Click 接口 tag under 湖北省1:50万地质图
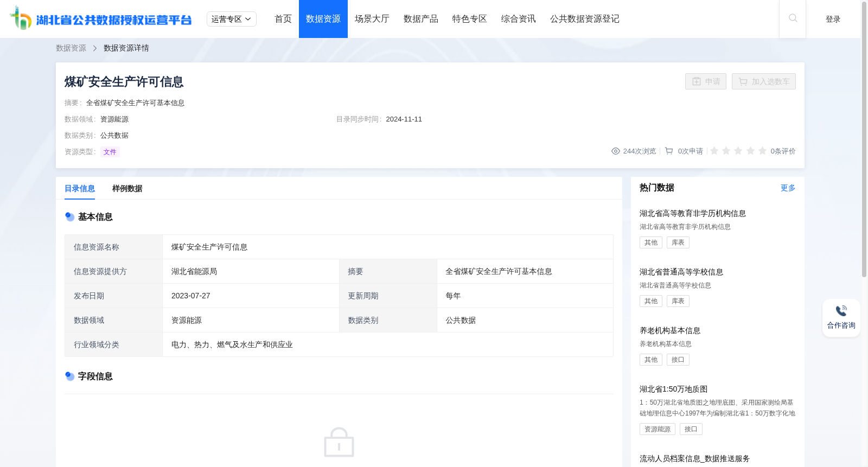The width and height of the screenshot is (868, 467). [691, 429]
